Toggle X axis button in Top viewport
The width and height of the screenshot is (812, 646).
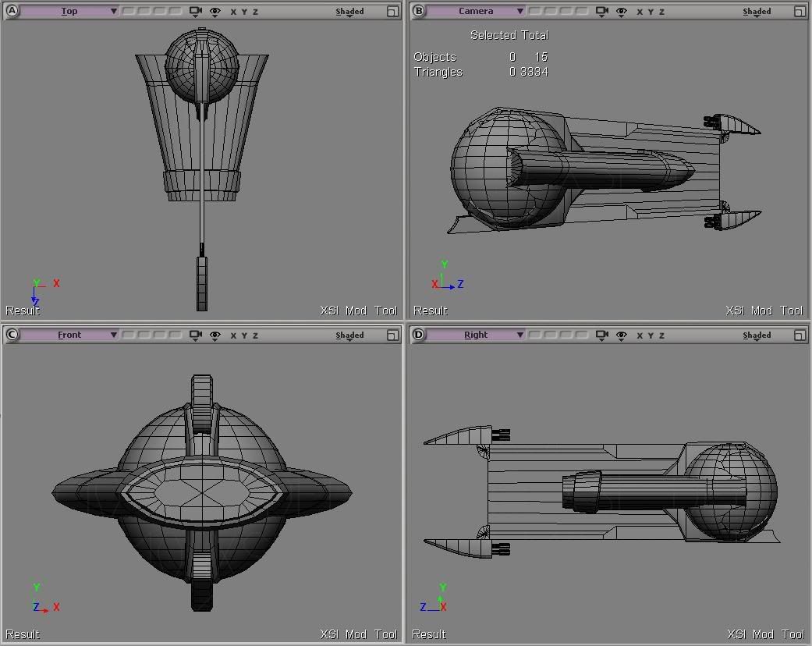click(x=233, y=12)
